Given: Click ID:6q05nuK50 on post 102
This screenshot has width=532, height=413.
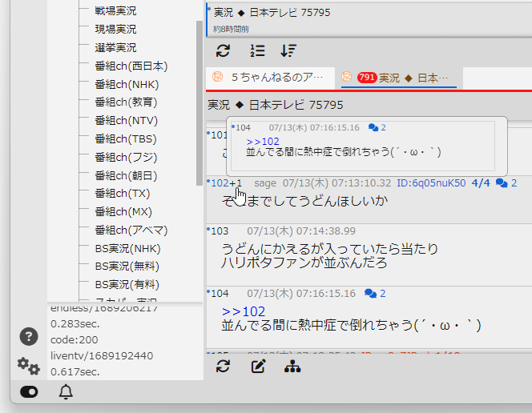Looking at the screenshot, I should (431, 183).
